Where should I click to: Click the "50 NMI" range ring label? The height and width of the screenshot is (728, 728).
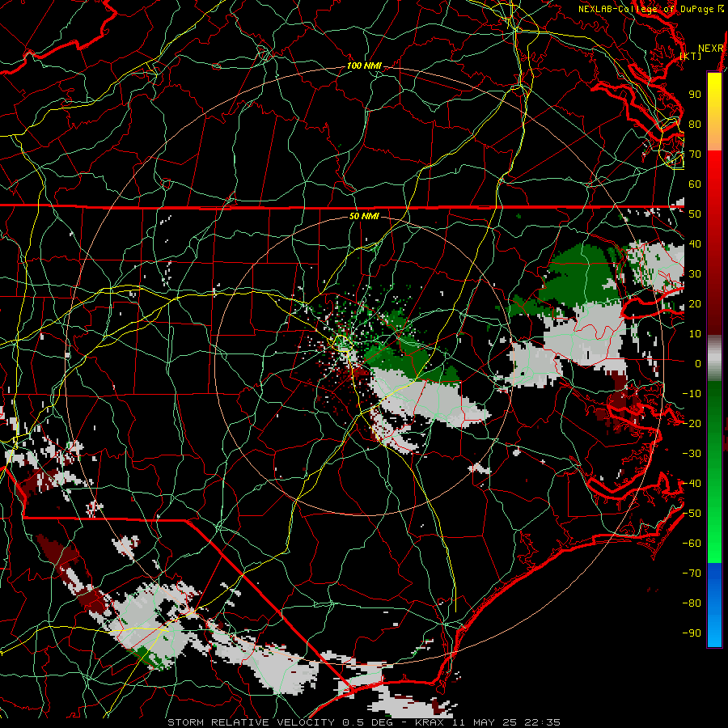coord(364,216)
